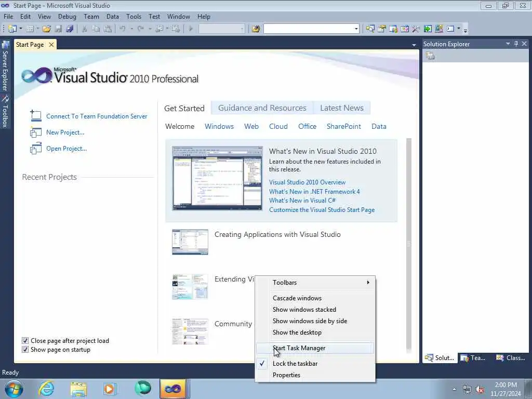Select Cascade windows in the context menu
The image size is (532, 399).
click(x=315, y=298)
